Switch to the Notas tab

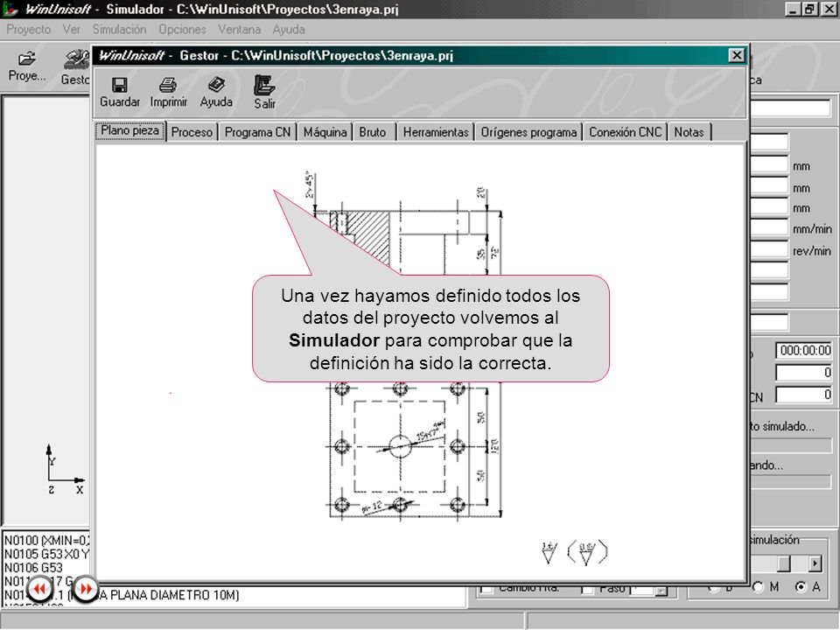click(x=689, y=132)
